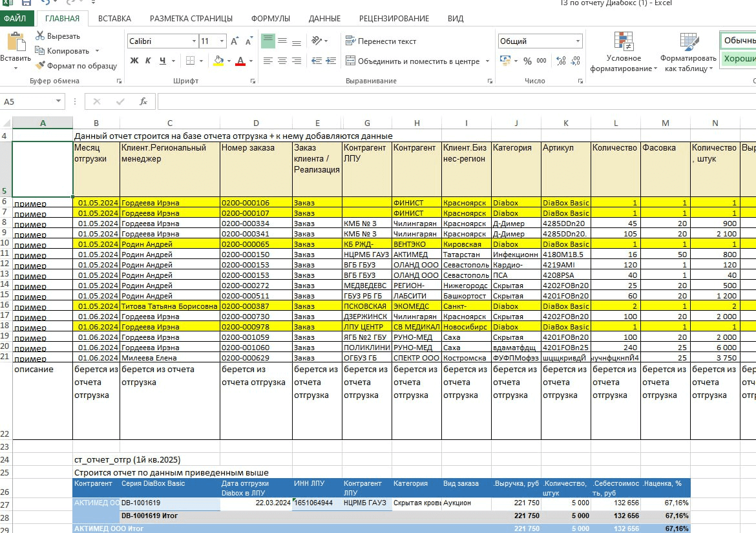
Task: Toggle italic (К) formatting
Action: click(x=148, y=61)
